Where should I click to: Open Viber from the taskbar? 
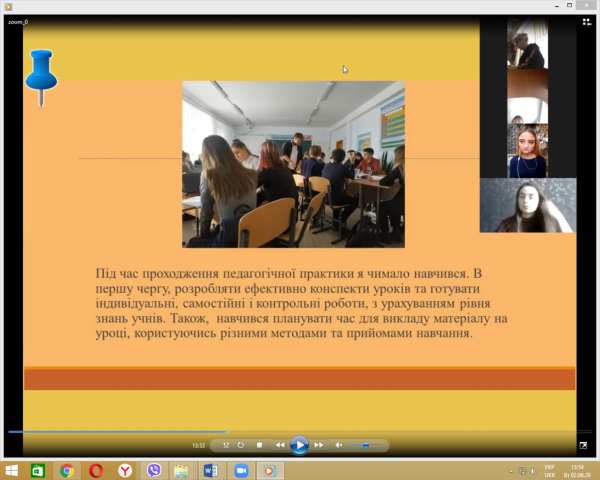click(x=154, y=470)
